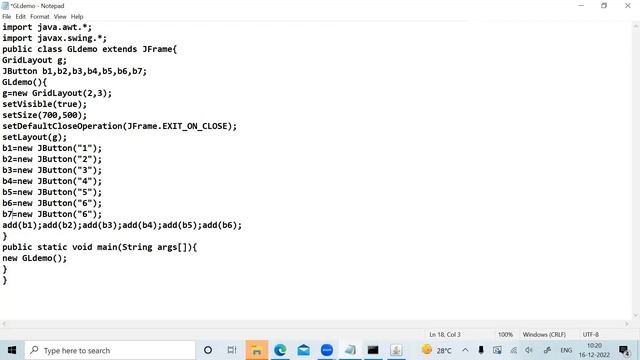Click the vertical scrollbar up arrow
Image resolution: width=640 pixels, height=360 pixels.
636,26
